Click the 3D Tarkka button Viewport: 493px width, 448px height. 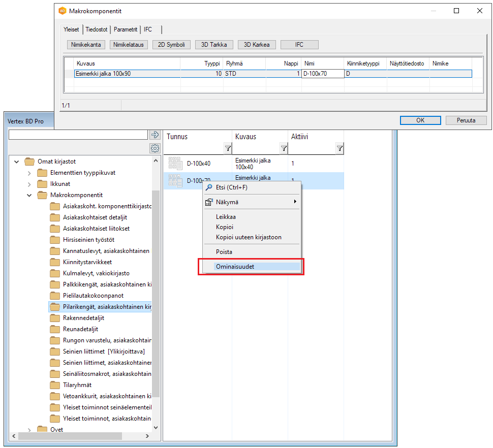click(214, 45)
